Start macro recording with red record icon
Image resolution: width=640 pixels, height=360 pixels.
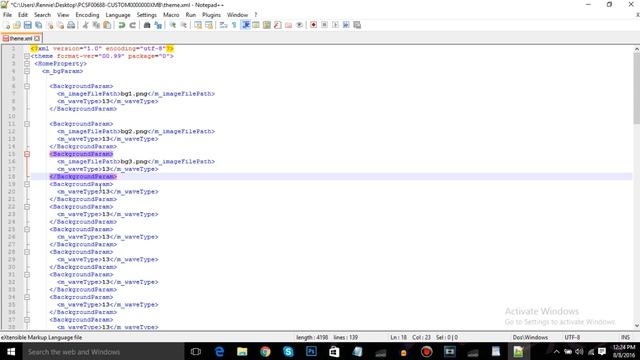(x=313, y=25)
